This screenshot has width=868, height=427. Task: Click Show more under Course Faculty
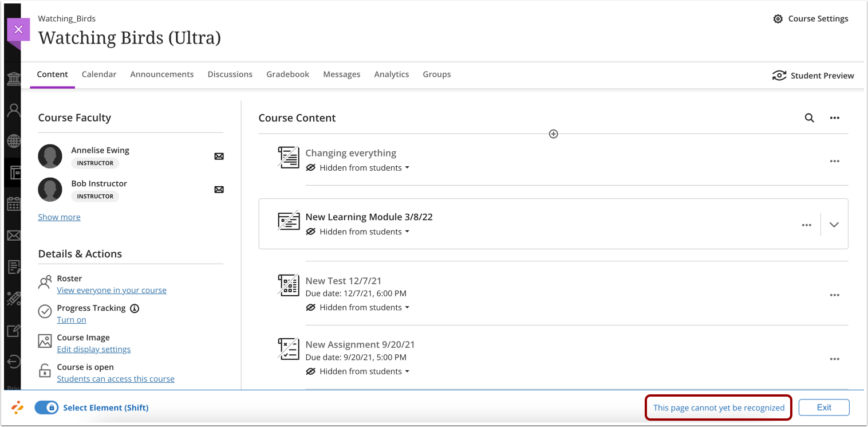coord(59,217)
